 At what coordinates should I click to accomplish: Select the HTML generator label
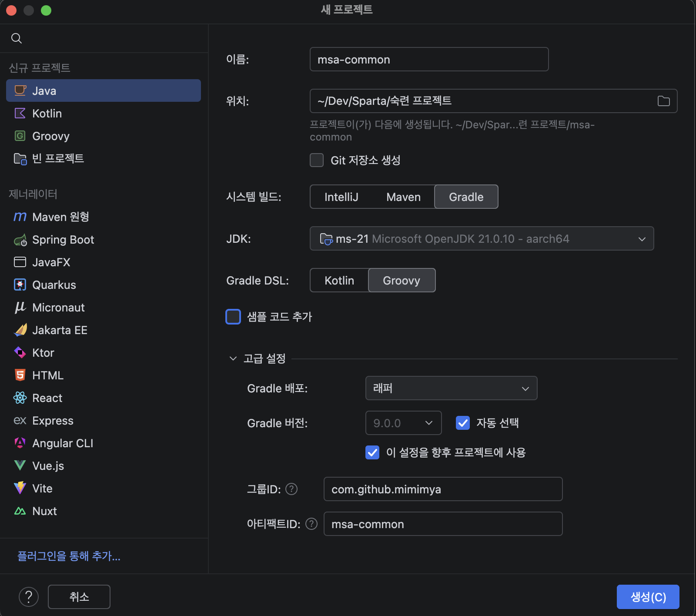pos(48,375)
